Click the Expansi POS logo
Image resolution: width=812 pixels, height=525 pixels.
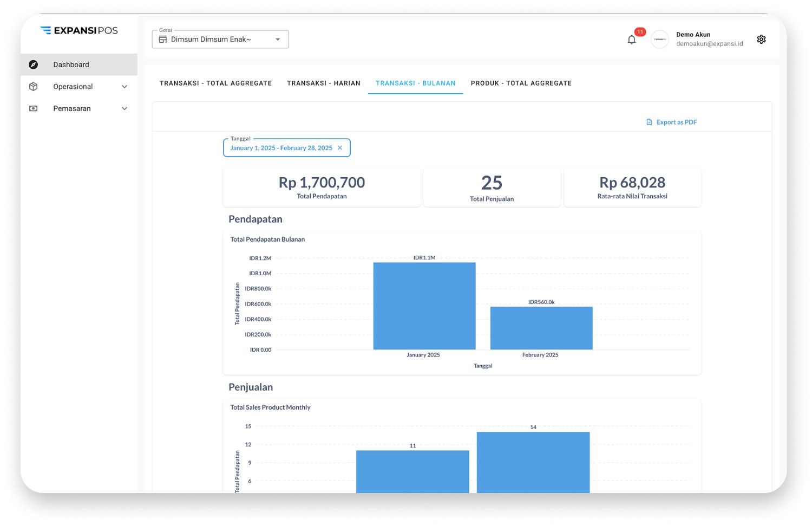(79, 30)
